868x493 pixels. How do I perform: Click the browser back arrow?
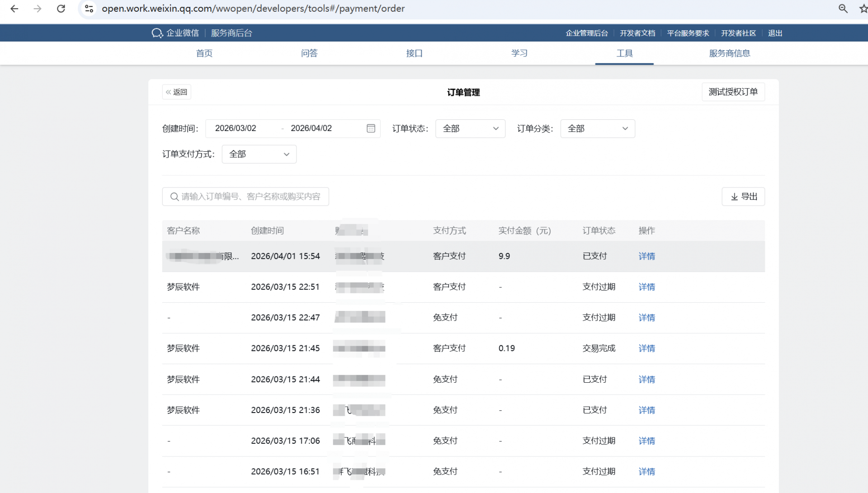[14, 9]
